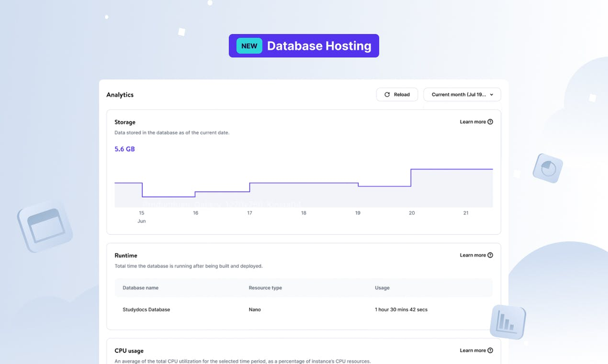Click the Database Hosting banner title

[319, 46]
